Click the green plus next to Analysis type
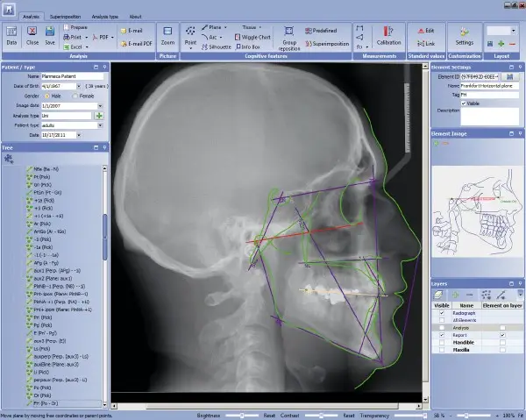526x420 pixels. coord(99,115)
